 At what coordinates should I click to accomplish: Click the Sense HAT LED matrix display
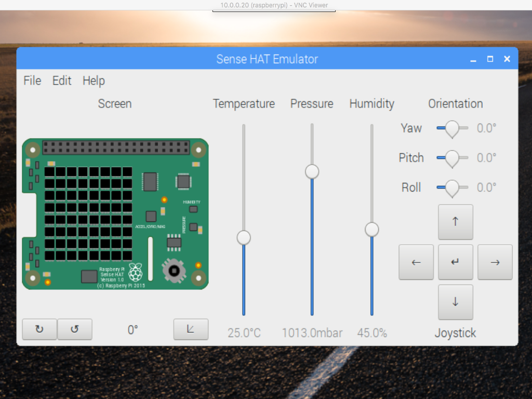click(x=88, y=214)
